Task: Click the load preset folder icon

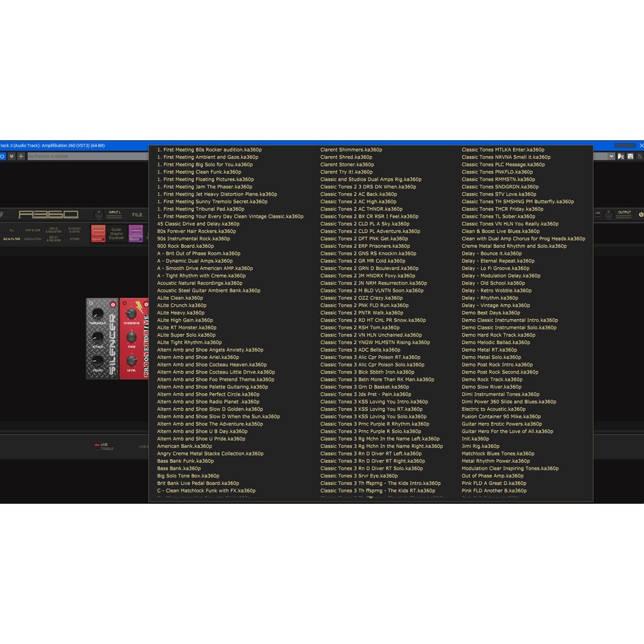Action: tap(621, 157)
